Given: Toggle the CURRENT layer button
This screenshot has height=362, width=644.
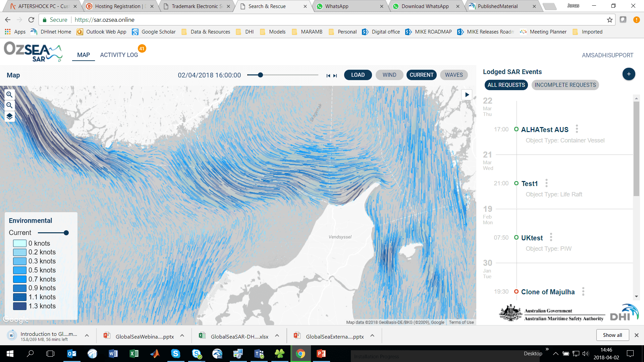Looking at the screenshot, I should tap(421, 75).
